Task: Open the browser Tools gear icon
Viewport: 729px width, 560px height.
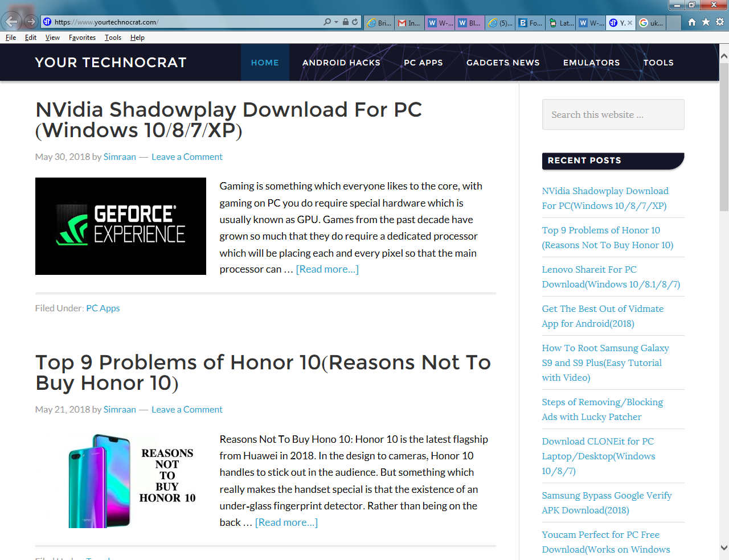Action: 720,22
